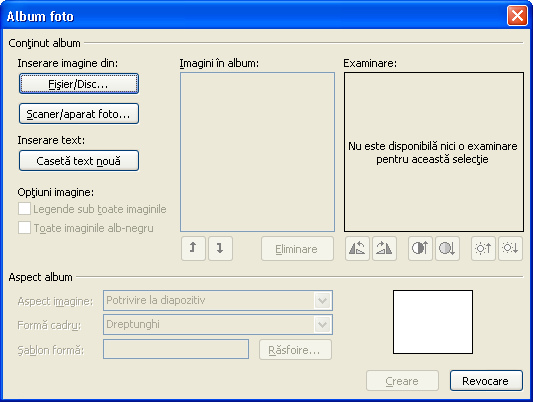Decrease contrast using the contrast down icon
The image size is (533, 402).
[x=447, y=249]
